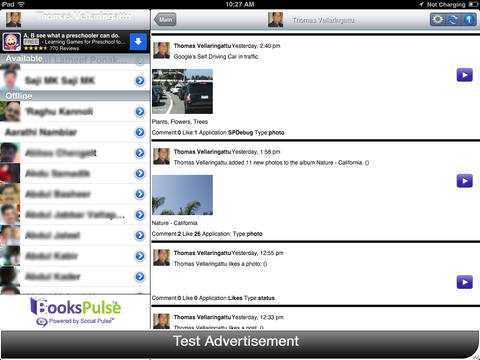Screen dimensions: 480x360
Task: Open the settings gear in the top toolbar
Action: point(437,20)
